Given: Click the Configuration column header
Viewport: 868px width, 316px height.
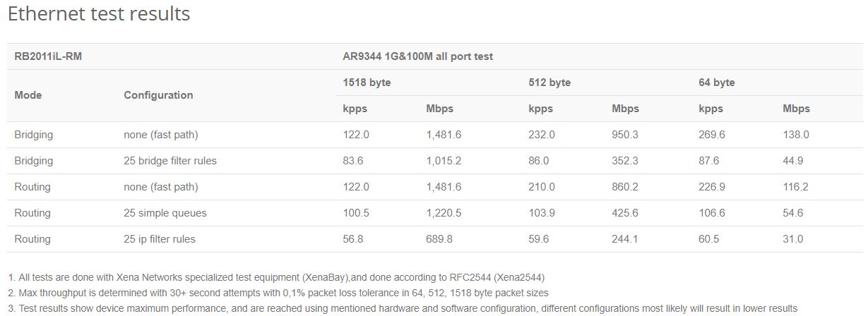Looking at the screenshot, I should coord(158,95).
